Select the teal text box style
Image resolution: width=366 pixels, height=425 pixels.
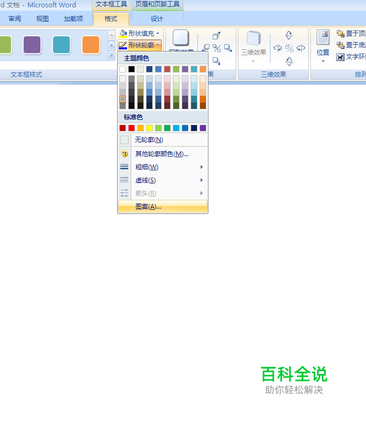61,45
